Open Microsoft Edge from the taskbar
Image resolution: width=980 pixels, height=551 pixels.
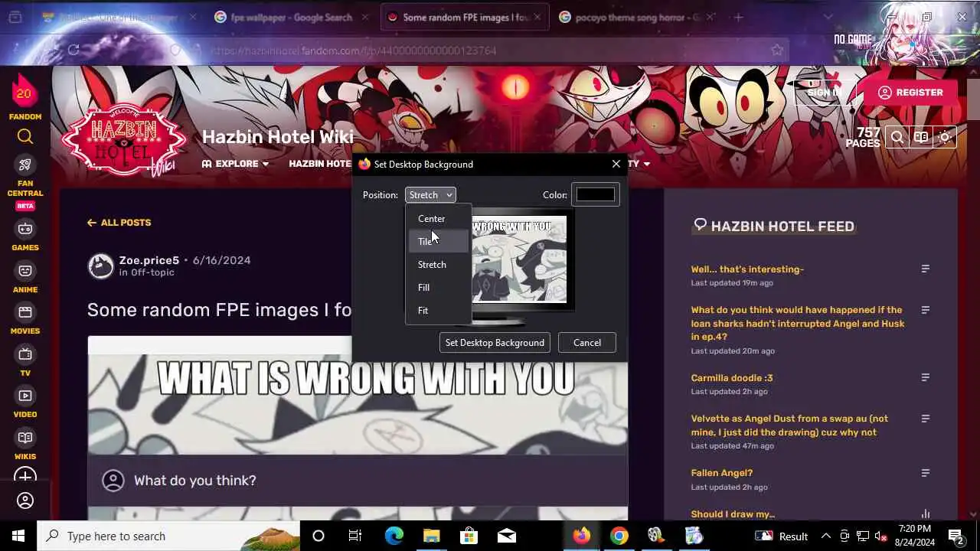pos(394,536)
